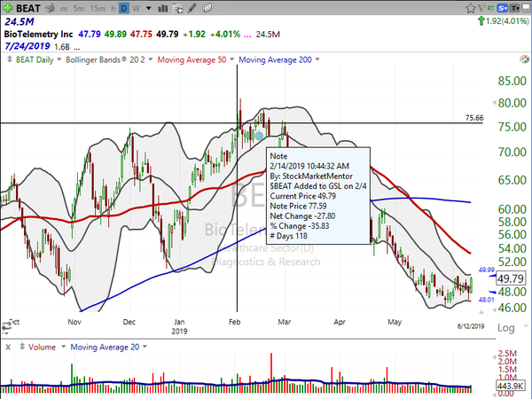Switch to 5m time frame
The height and width of the screenshot is (399, 532).
click(x=79, y=9)
